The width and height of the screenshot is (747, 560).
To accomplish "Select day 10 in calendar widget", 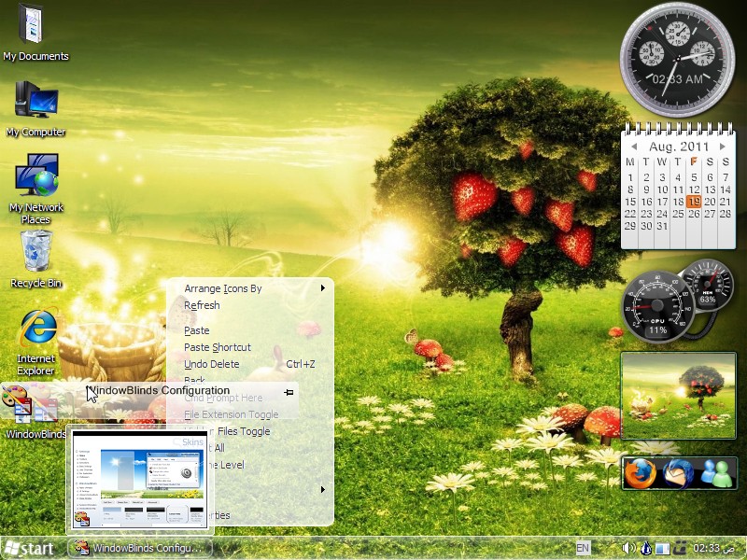I will point(662,189).
